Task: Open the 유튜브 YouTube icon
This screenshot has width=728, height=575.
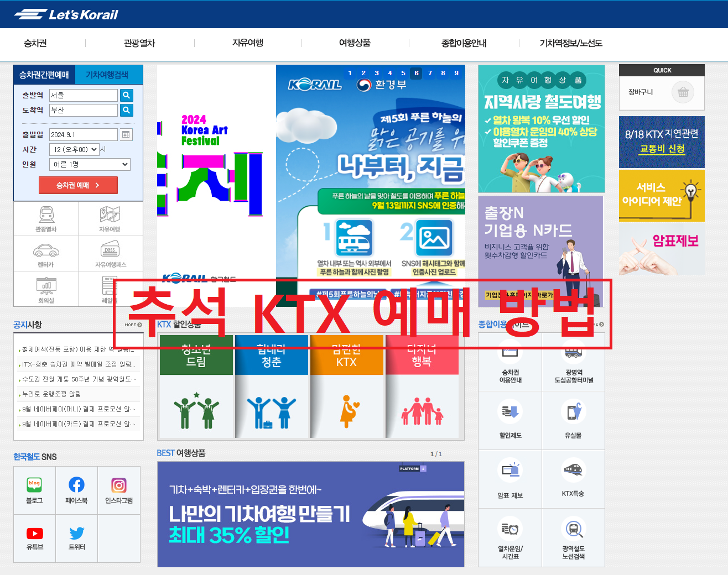Action: coord(34,533)
